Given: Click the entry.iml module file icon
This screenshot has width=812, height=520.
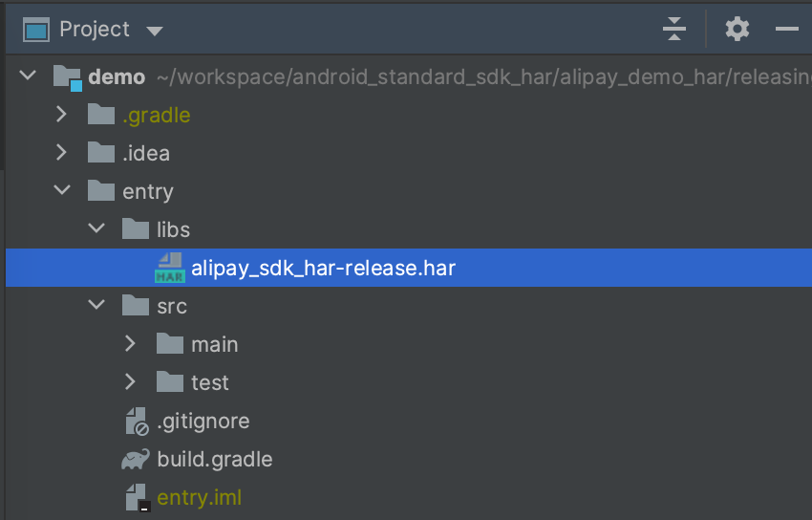Looking at the screenshot, I should [x=139, y=498].
